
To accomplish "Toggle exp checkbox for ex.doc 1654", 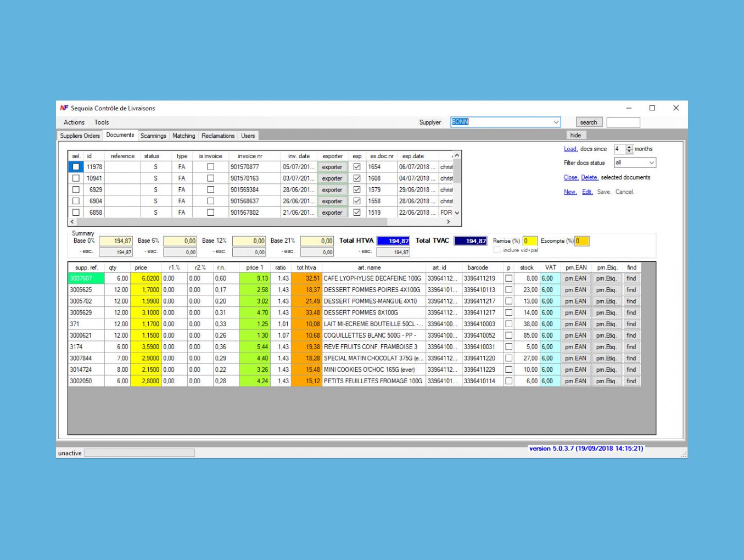I will point(357,167).
